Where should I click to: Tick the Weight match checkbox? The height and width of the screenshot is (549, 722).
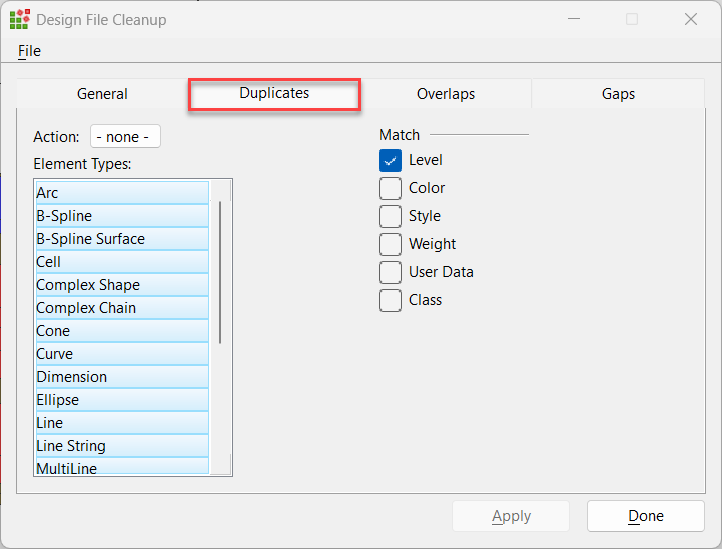point(390,244)
